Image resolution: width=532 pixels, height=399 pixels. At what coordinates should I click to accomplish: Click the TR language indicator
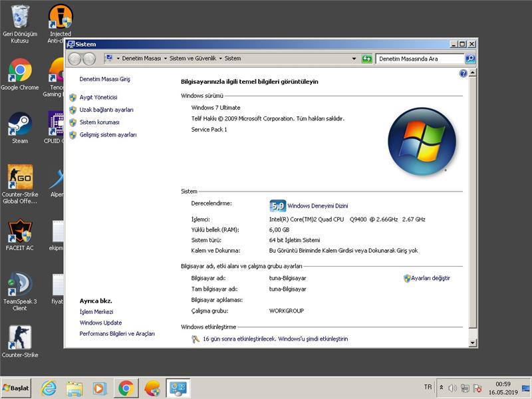pos(428,387)
